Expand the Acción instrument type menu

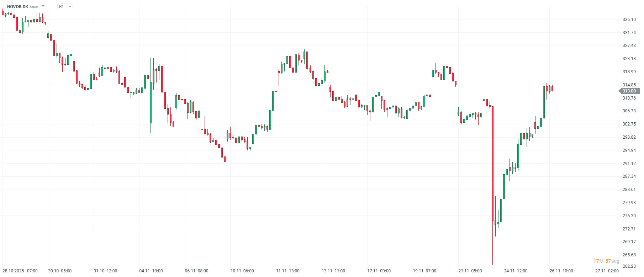[x=34, y=6]
